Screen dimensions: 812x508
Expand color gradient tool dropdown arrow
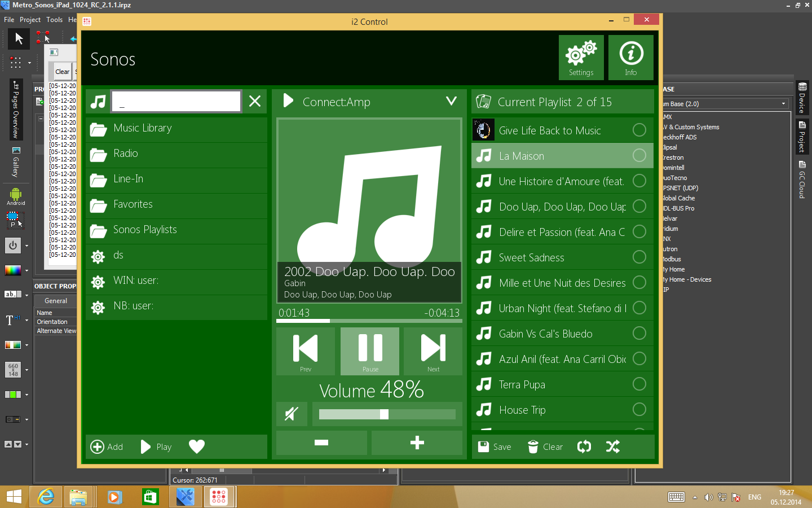click(x=27, y=270)
